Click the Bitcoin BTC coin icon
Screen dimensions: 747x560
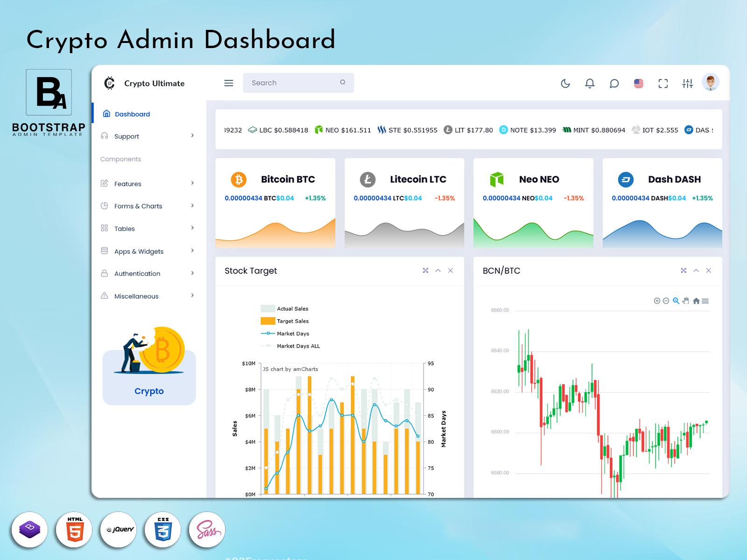click(x=239, y=180)
